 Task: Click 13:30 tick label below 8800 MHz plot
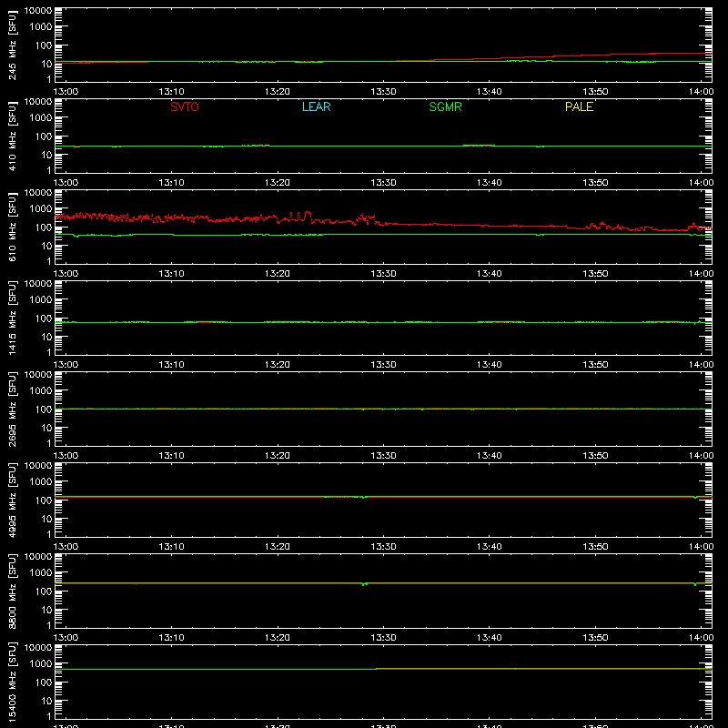click(x=383, y=638)
